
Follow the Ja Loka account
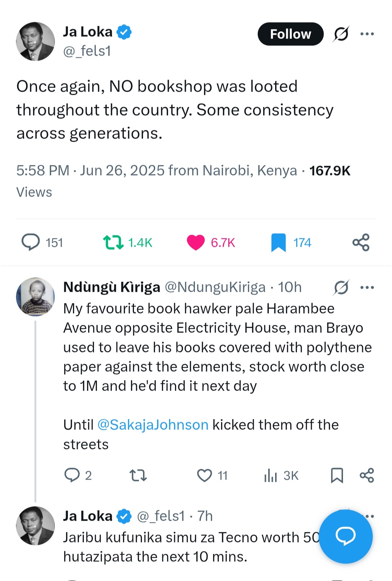coord(290,34)
